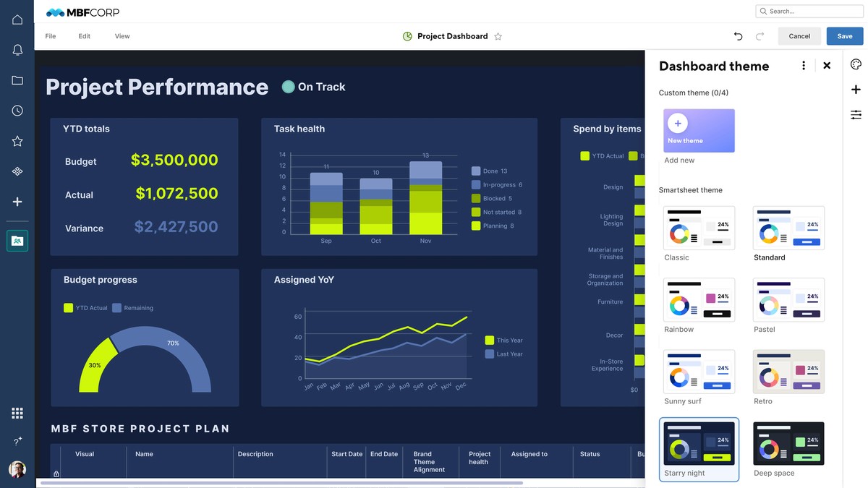Open Recents clock icon in sidebar
The image size is (868, 488).
pyautogui.click(x=17, y=111)
